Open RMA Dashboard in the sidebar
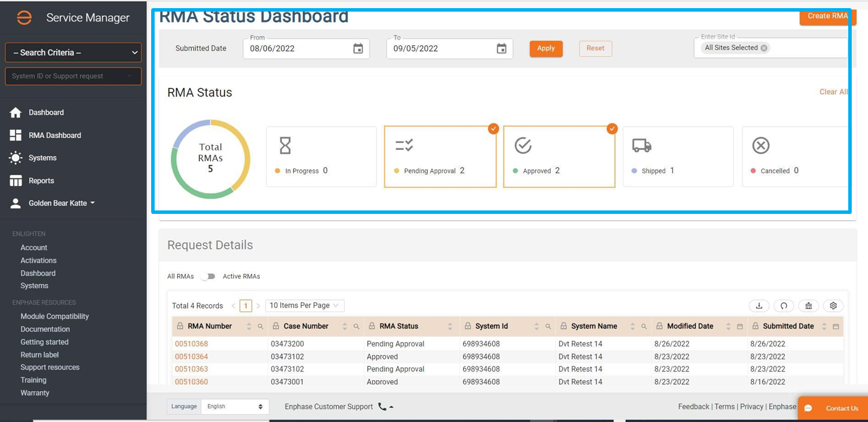The height and width of the screenshot is (422, 868). 55,135
